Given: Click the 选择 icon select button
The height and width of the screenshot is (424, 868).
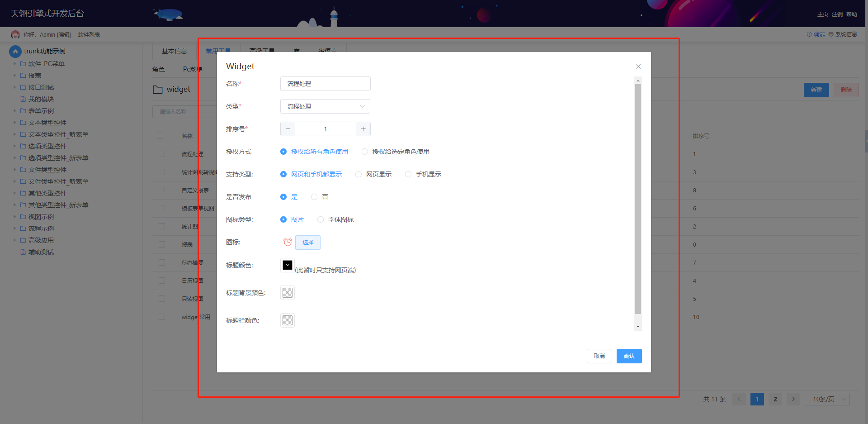Looking at the screenshot, I should point(308,243).
